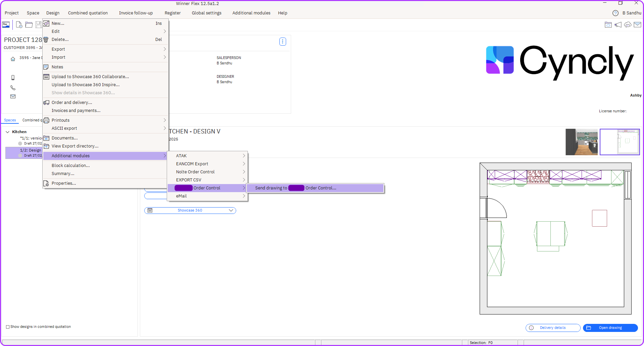The image size is (644, 346).
Task: Click the open folder toolbar icon
Action: [x=29, y=25]
